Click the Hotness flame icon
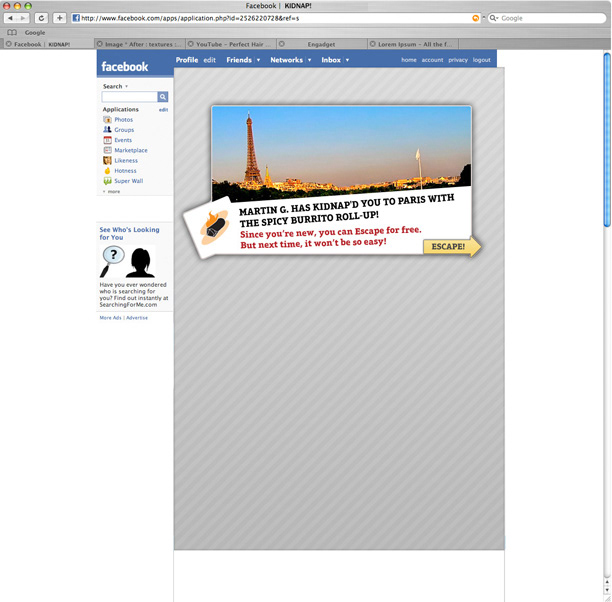612x602 pixels. tap(107, 171)
